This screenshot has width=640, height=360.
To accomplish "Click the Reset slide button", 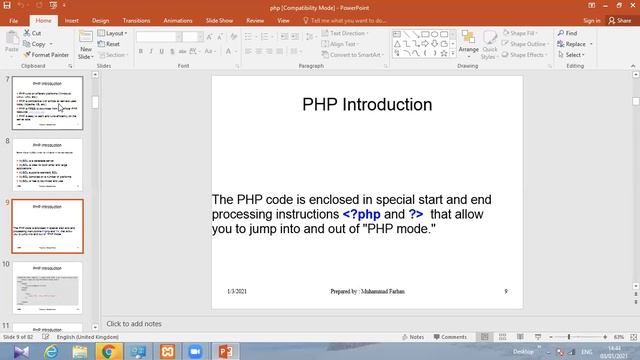I will [109, 44].
